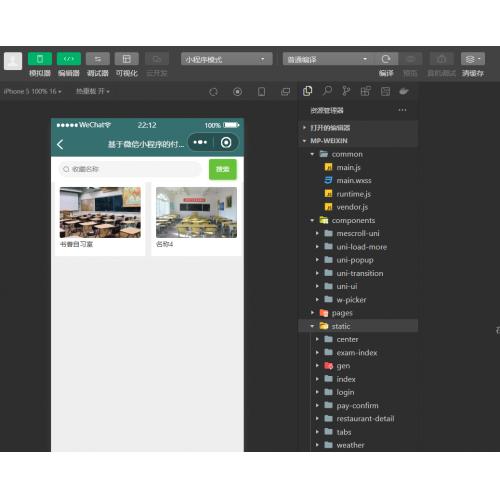
Task: Click the green search button
Action: tap(223, 169)
